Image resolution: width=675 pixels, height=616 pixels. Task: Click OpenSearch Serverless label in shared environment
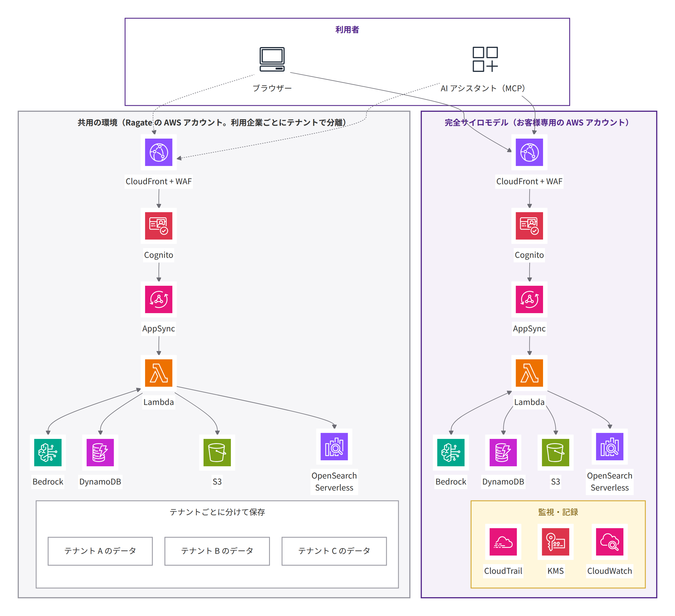coord(334,482)
